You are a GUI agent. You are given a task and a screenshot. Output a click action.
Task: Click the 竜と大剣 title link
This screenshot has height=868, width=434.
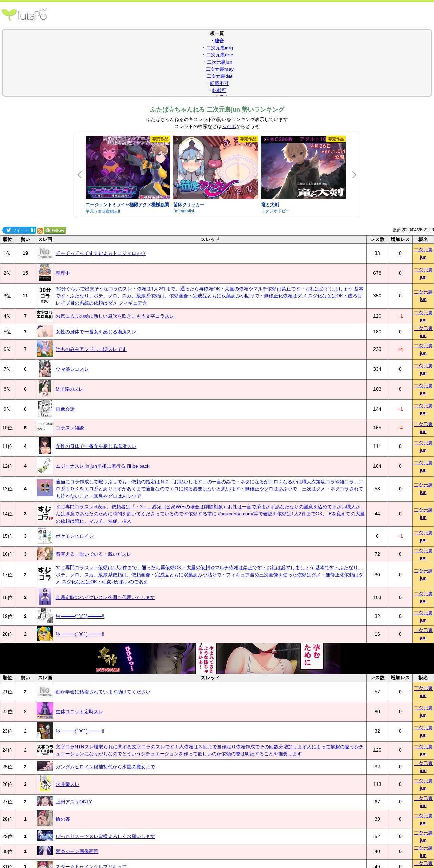pyautogui.click(x=270, y=204)
